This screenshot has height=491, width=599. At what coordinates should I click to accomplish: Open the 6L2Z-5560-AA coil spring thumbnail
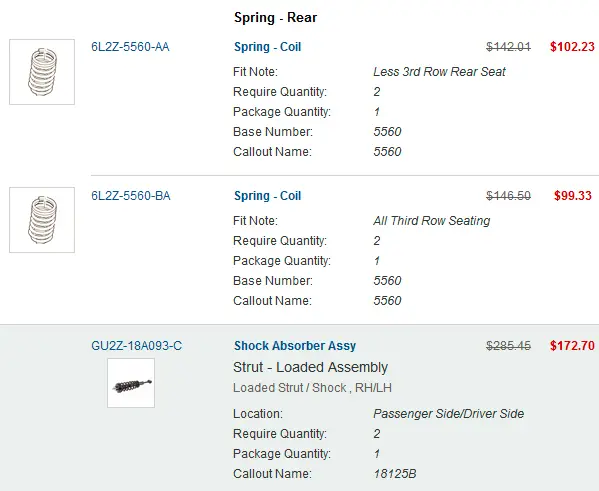click(42, 72)
